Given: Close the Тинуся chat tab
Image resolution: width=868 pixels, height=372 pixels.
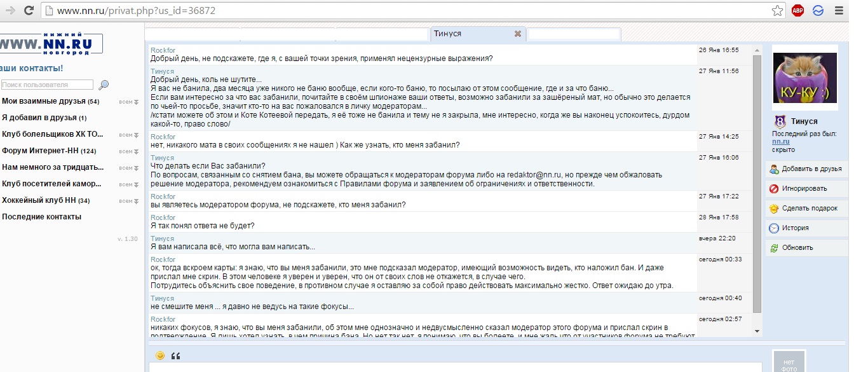Looking at the screenshot, I should point(518,34).
